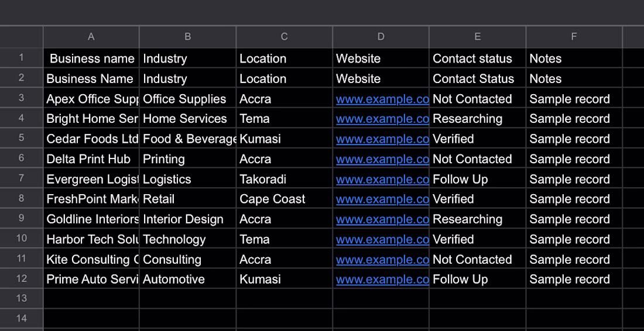The image size is (644, 331).
Task: Click the 'Consulting' industry cell
Action: (188, 259)
